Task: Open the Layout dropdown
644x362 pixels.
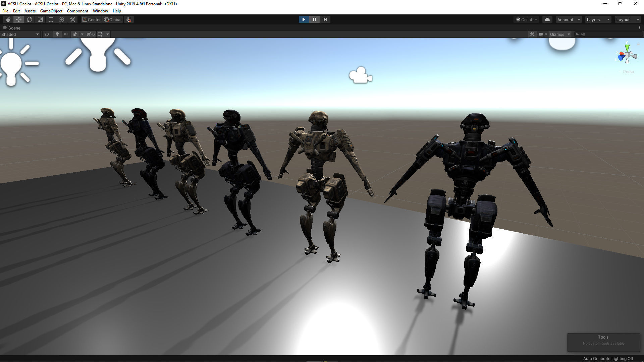Action: 628,19
